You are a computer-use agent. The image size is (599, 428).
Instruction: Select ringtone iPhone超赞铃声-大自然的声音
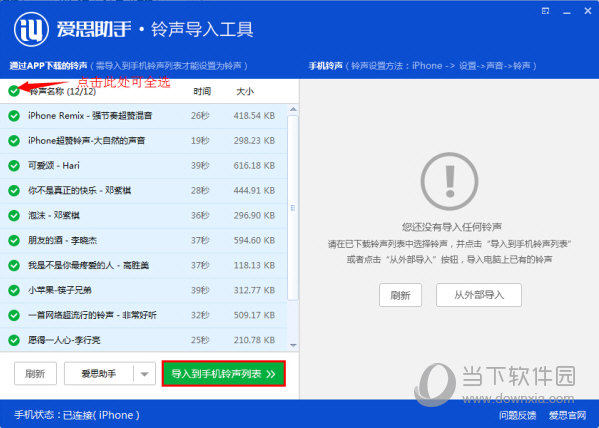click(x=144, y=141)
